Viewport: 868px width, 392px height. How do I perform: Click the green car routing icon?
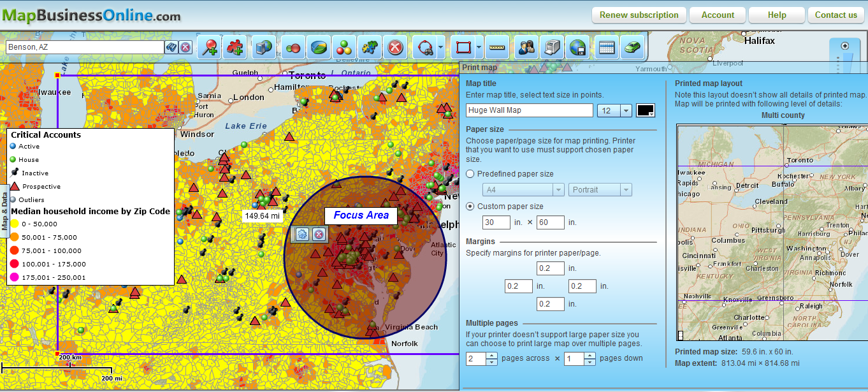point(632,47)
